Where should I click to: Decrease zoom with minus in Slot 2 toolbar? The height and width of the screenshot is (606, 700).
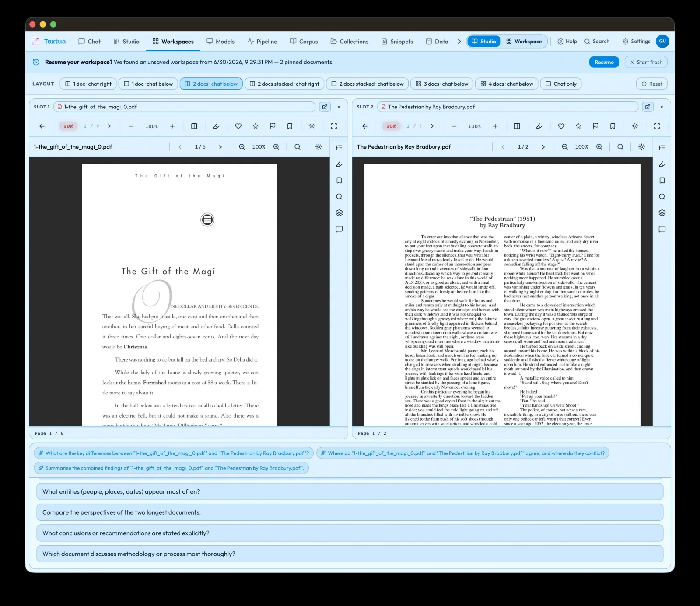(x=454, y=126)
